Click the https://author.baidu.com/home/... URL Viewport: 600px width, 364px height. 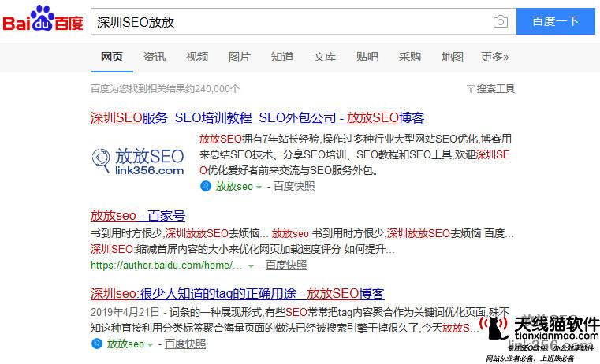(166, 265)
